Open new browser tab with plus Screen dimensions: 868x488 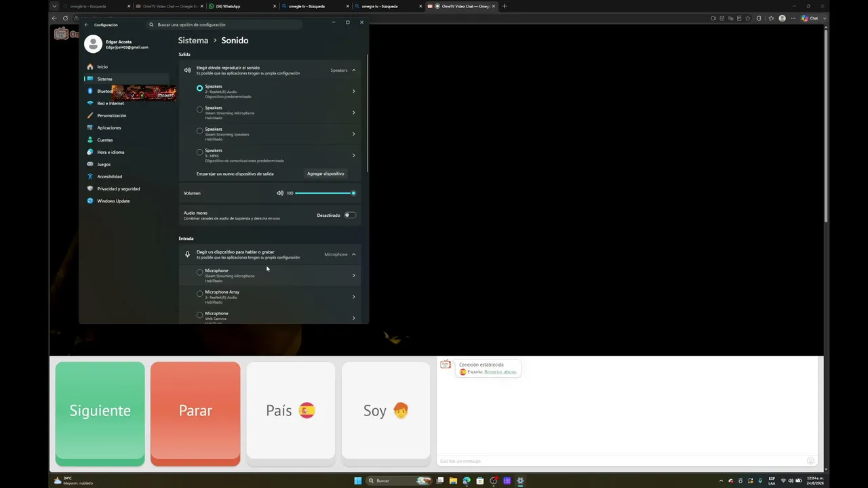tap(504, 6)
